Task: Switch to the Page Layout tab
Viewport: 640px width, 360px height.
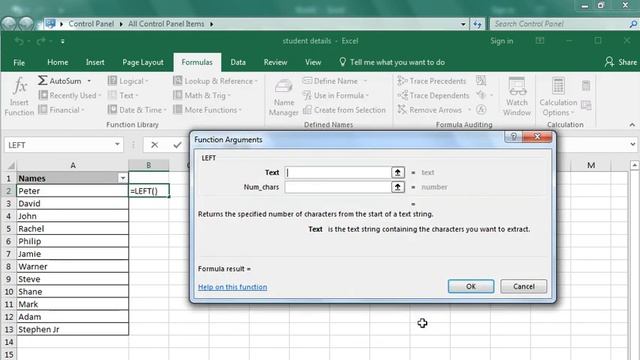Action: tap(143, 62)
